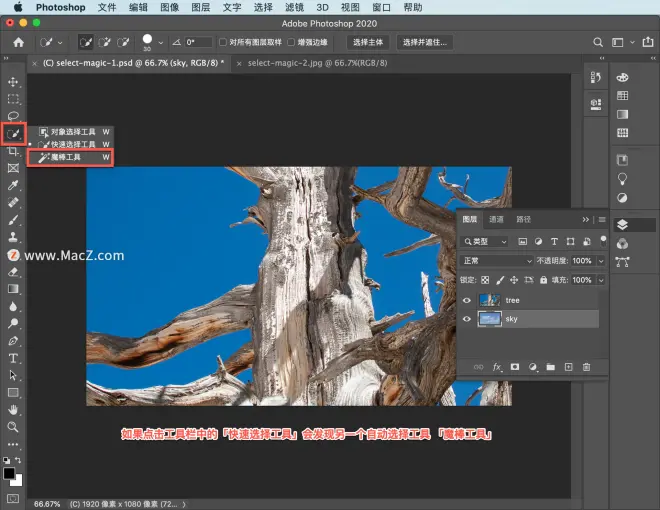The height and width of the screenshot is (510, 660).
Task: Expand the 不透明度 opacity dropdown arrow
Action: click(x=601, y=261)
